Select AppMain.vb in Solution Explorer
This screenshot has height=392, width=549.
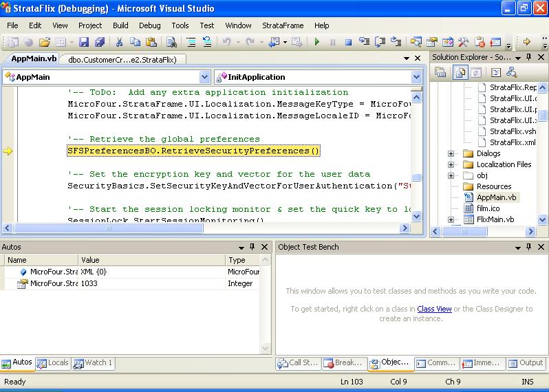(x=496, y=197)
